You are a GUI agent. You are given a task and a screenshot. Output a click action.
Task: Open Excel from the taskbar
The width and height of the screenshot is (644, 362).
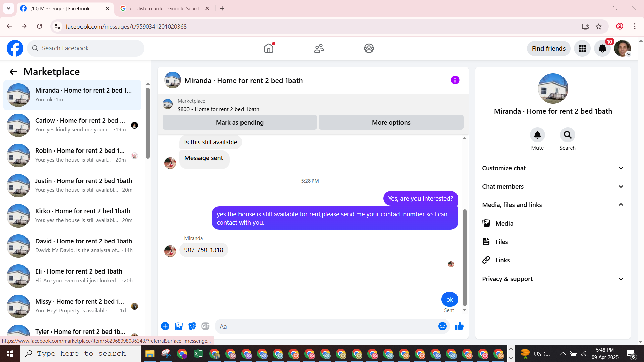pyautogui.click(x=198, y=354)
